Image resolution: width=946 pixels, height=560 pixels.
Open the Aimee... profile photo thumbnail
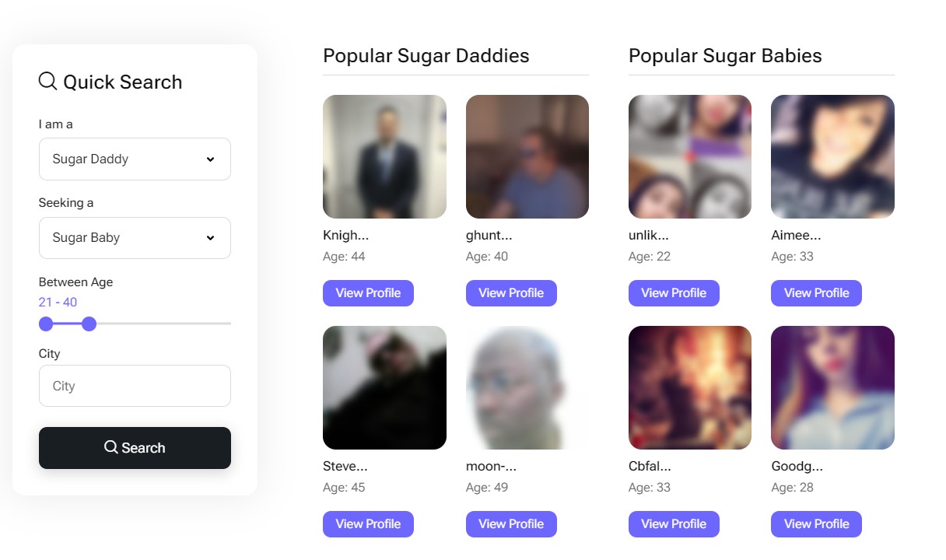[832, 156]
